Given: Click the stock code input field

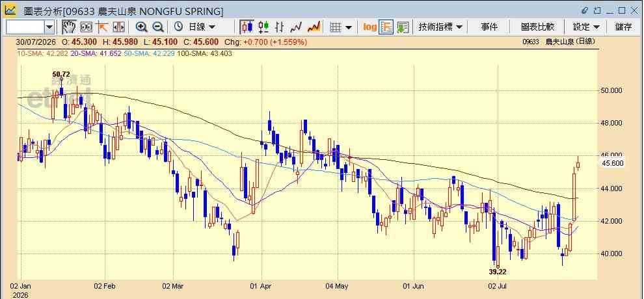Looking at the screenshot, I should click(x=25, y=27).
